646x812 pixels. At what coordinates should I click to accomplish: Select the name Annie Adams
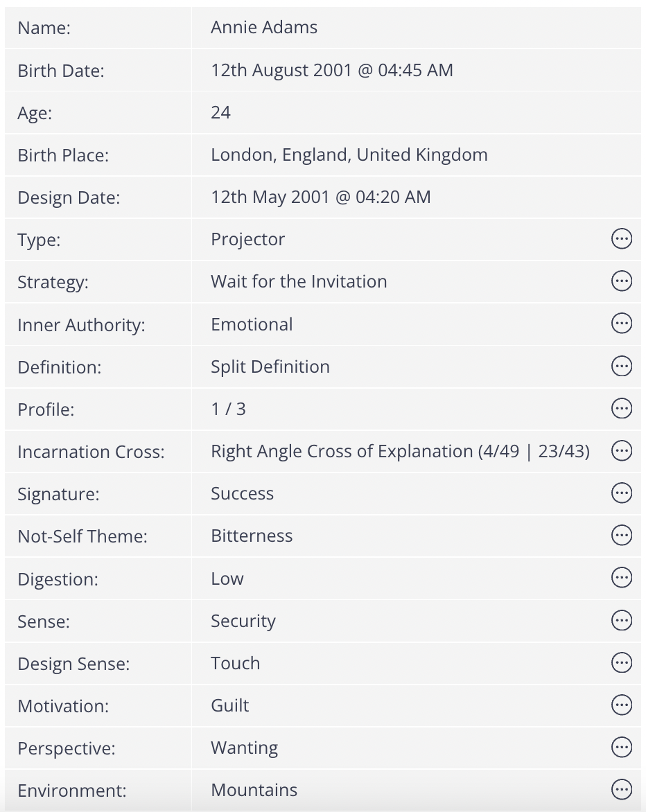point(263,28)
